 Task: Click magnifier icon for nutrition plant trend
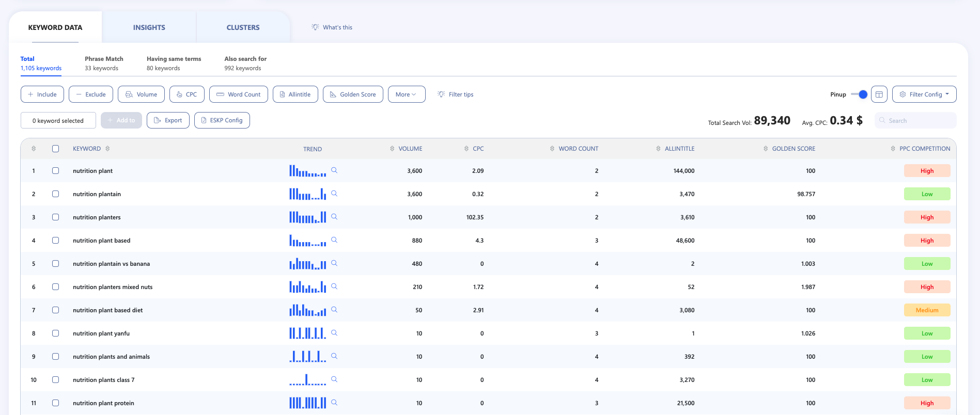coord(334,170)
